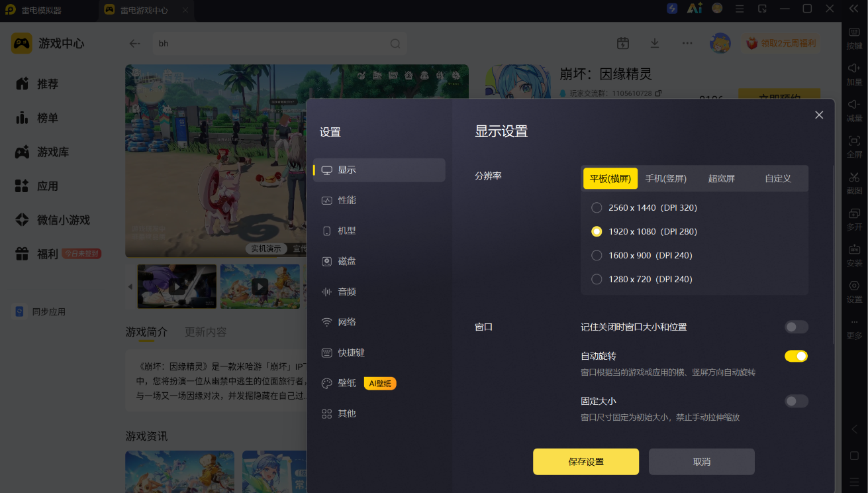The height and width of the screenshot is (493, 868).
Task: Open the game center profile avatar
Action: 720,43
